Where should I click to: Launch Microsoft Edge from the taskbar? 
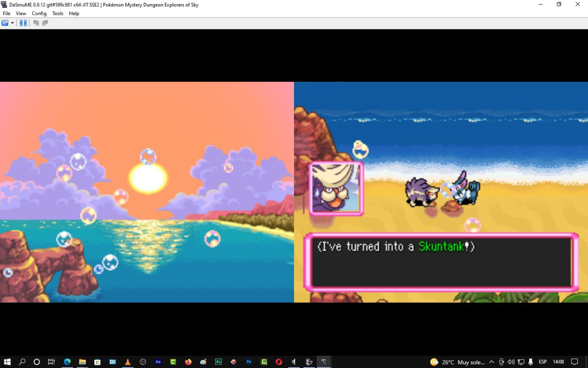pos(67,362)
